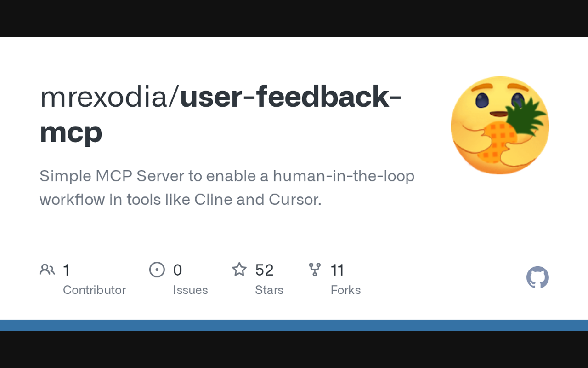Click the pineapple-hugging emoji avatar

pyautogui.click(x=500, y=125)
